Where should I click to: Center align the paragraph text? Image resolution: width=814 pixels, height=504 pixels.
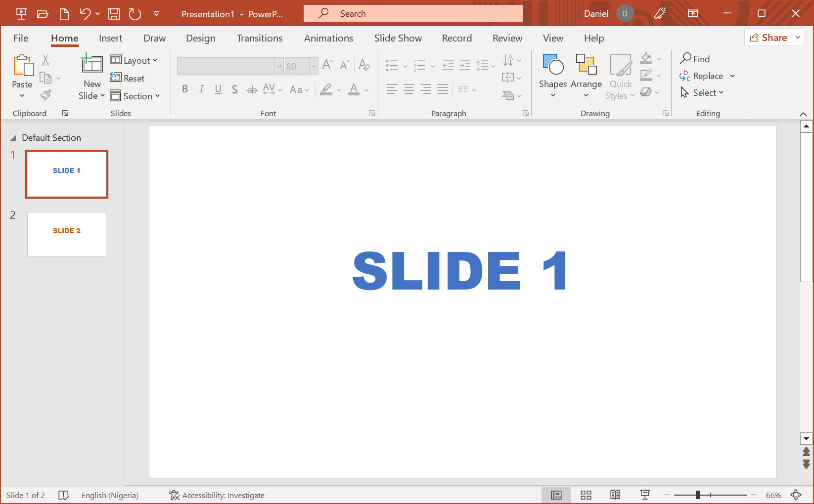(x=408, y=89)
